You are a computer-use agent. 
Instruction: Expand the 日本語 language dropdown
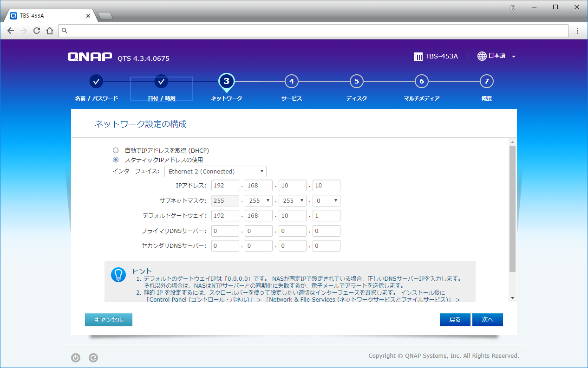(514, 57)
